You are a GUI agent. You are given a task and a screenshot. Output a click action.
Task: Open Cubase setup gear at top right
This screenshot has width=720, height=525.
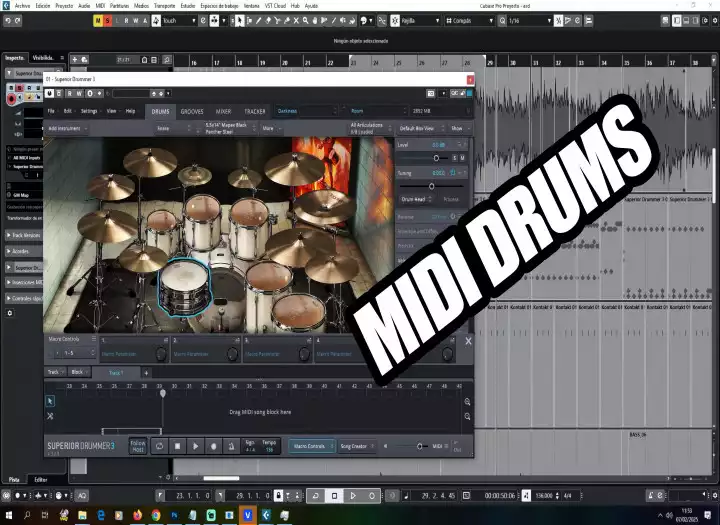(714, 21)
